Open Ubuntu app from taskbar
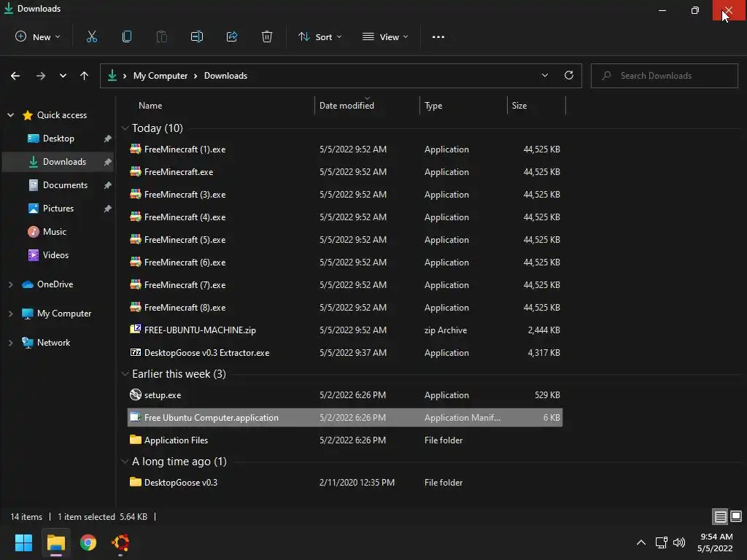Image resolution: width=747 pixels, height=560 pixels. 120,542
